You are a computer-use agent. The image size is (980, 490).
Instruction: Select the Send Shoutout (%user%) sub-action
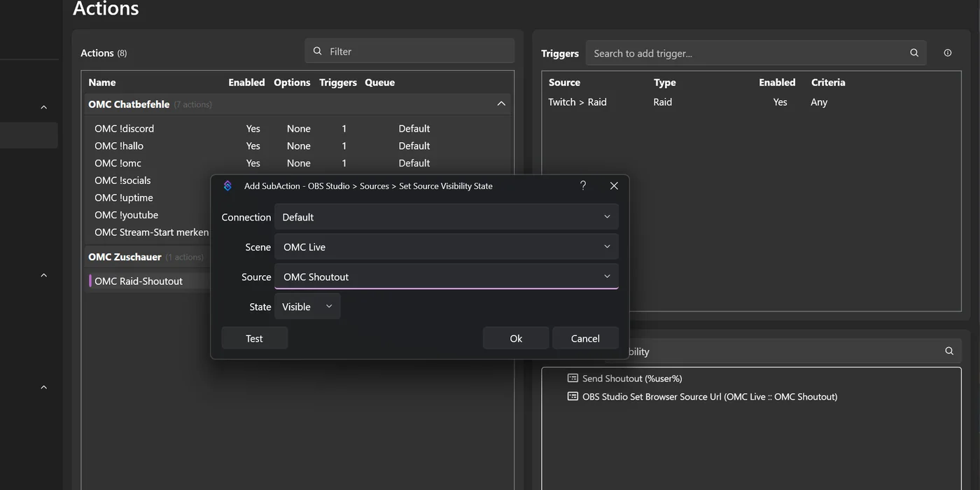pos(632,378)
